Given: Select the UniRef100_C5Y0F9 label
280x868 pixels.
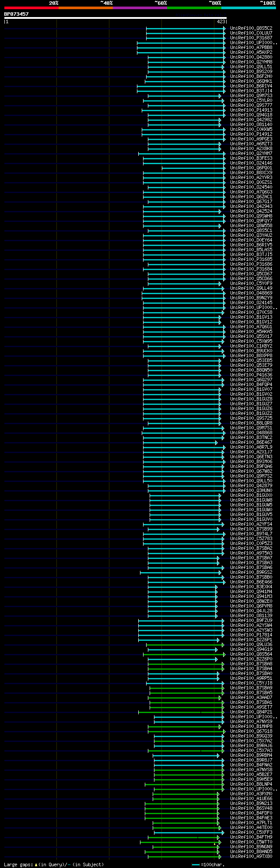Looking at the screenshot, I should coord(251,283).
